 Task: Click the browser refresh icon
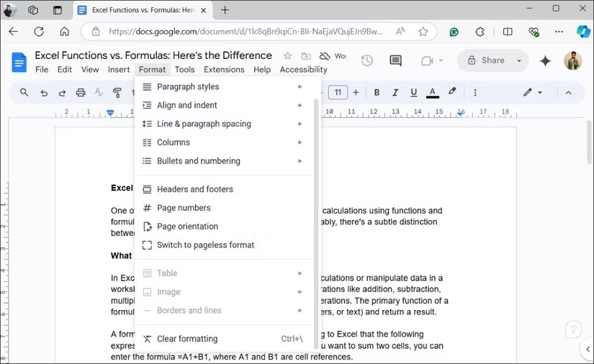click(39, 32)
